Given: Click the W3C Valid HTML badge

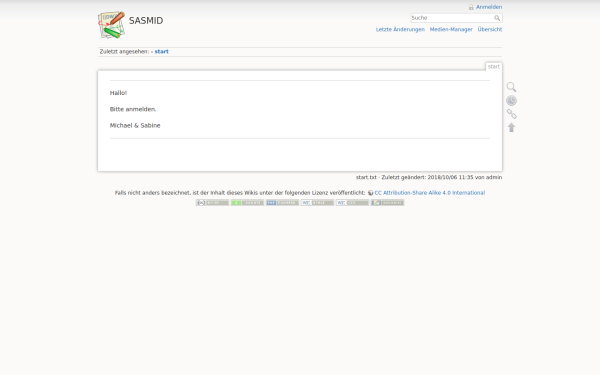Looking at the screenshot, I should pos(317,203).
